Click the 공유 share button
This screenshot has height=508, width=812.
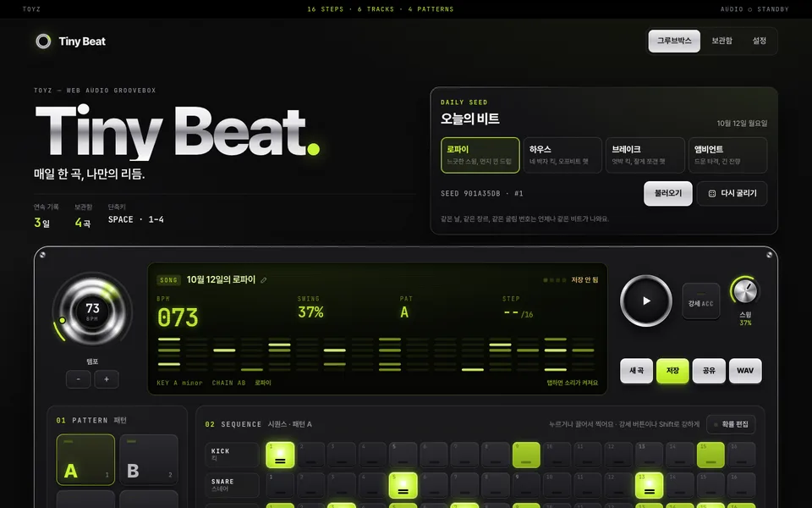point(709,371)
